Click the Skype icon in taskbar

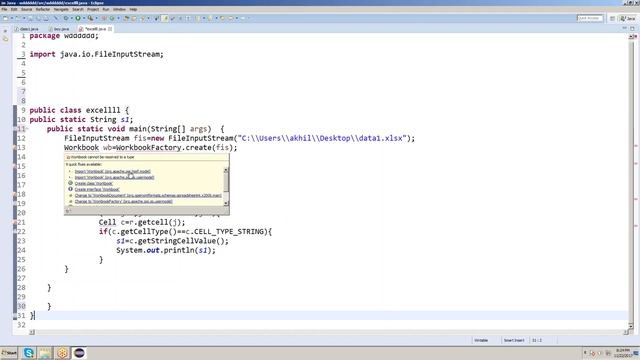tap(29, 353)
